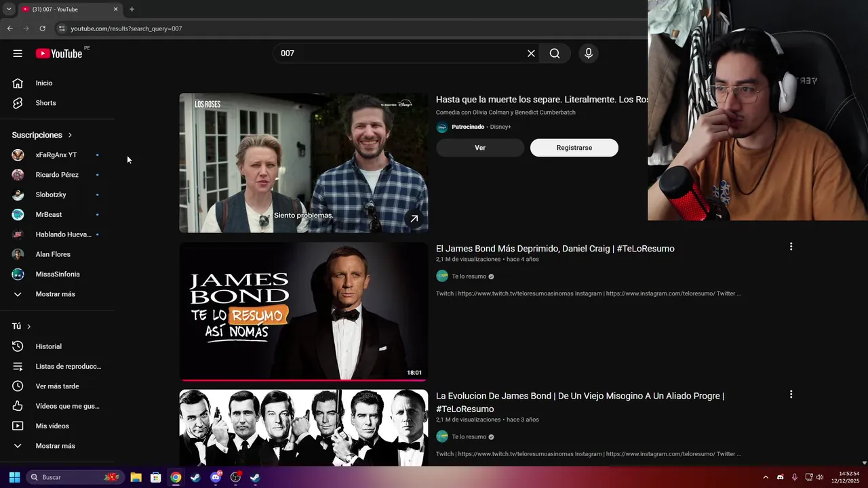Viewport: 868px width, 488px height.
Task: Expand Suscripciones section chevron
Action: (x=70, y=135)
